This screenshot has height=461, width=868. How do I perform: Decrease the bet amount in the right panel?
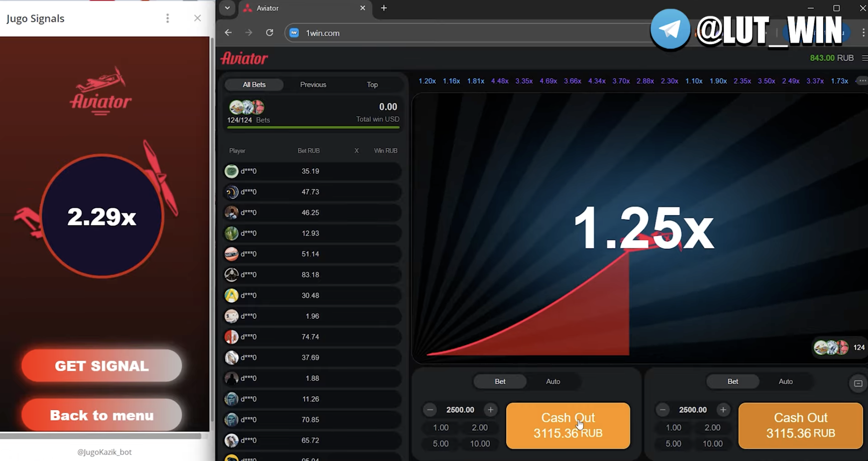pos(662,410)
